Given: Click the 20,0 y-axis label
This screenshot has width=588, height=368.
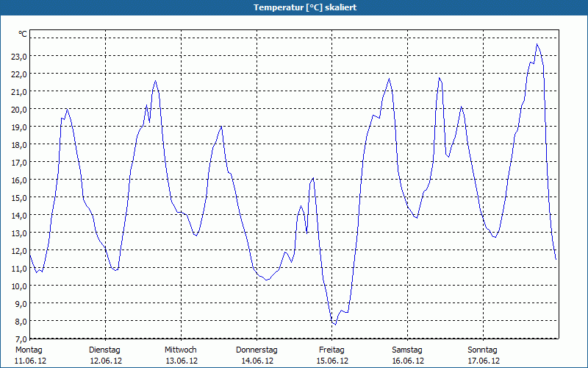Looking at the screenshot, I should (x=20, y=109).
